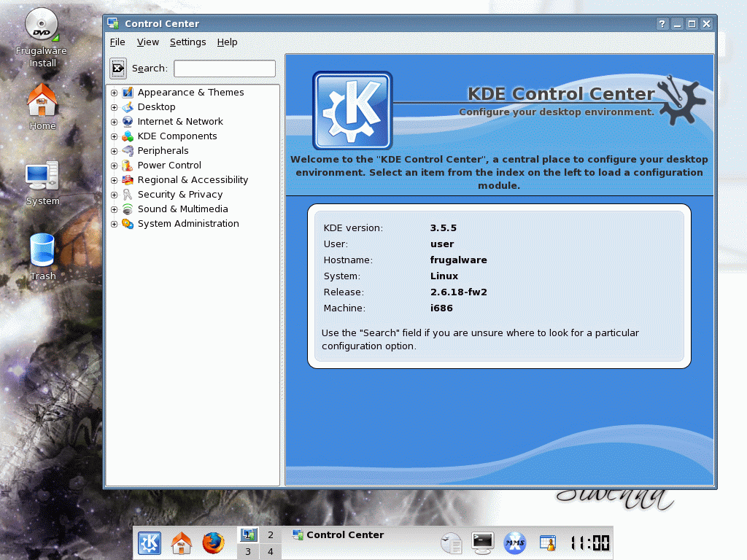
Task: Select the Security & Privacy keys icon
Action: (x=128, y=195)
